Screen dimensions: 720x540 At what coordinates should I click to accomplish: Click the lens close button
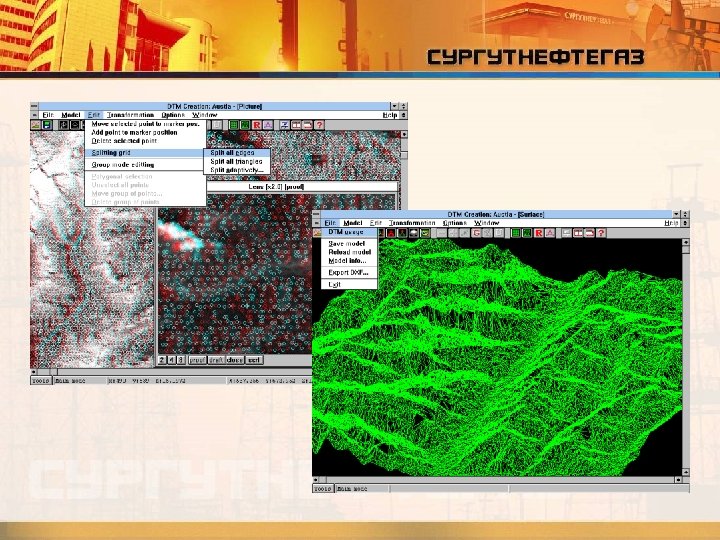click(x=235, y=360)
